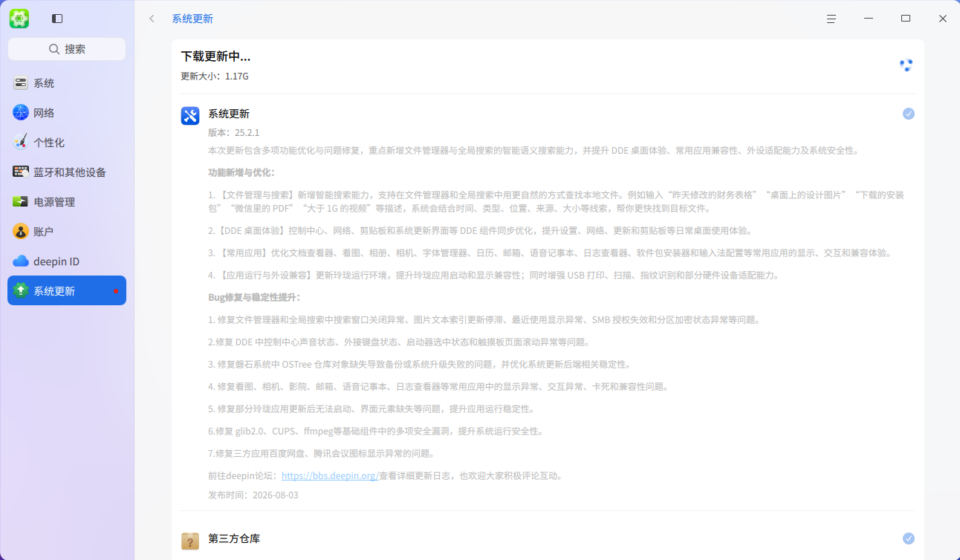Open 蓝牙和其他设备 settings
The image size is (960, 560).
(x=67, y=172)
